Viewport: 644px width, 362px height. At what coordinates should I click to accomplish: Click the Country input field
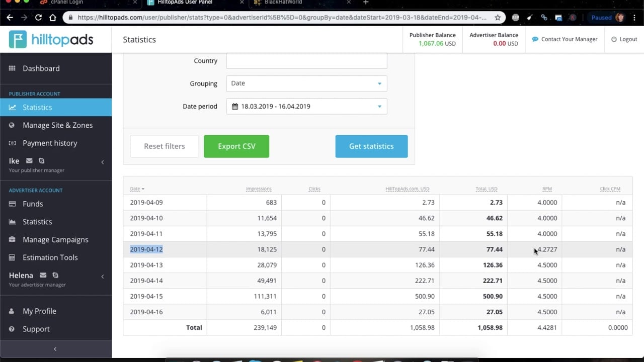[306, 61]
